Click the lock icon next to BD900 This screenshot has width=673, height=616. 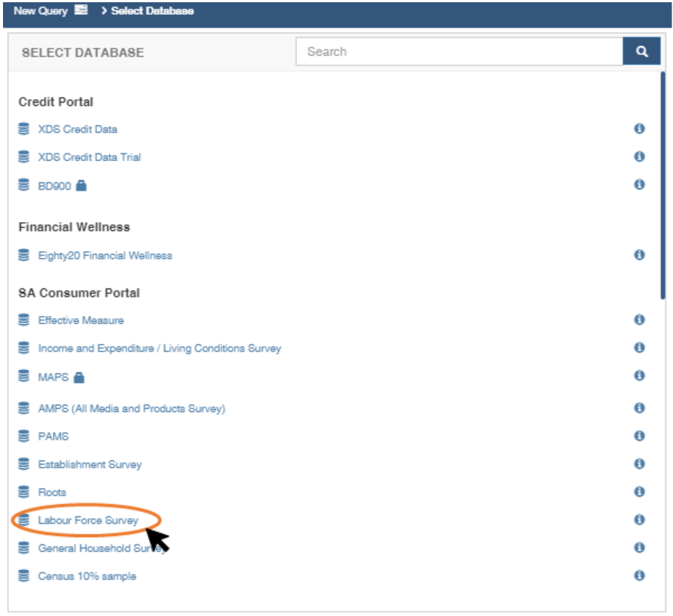point(81,185)
